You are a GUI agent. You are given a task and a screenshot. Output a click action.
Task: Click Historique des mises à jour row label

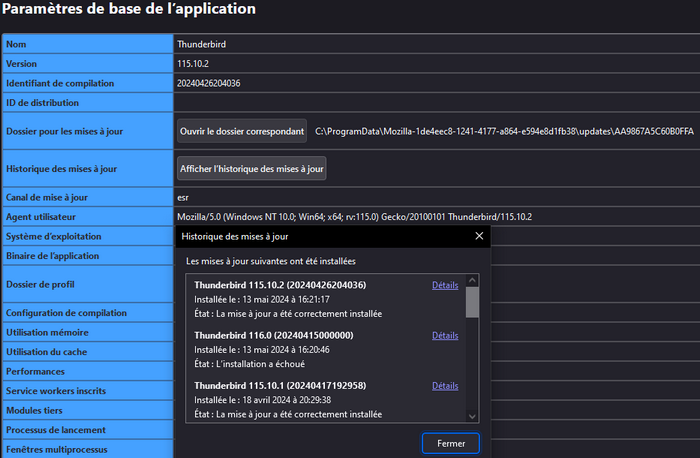tap(62, 169)
